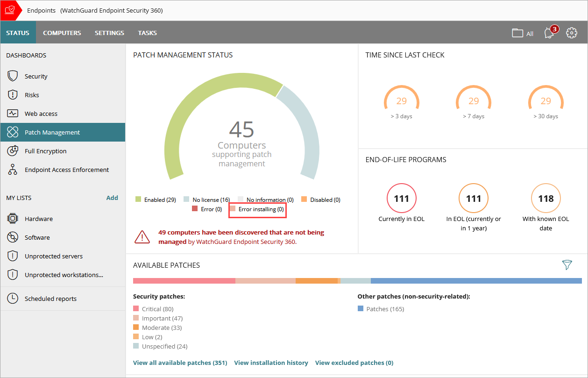Viewport: 588px width, 378px height.
Task: Click the Unprotected servers shield icon
Action: 13,256
